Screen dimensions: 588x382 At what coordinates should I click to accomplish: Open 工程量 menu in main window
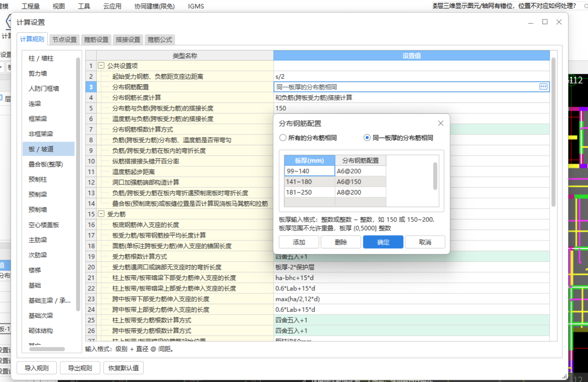[x=31, y=6]
